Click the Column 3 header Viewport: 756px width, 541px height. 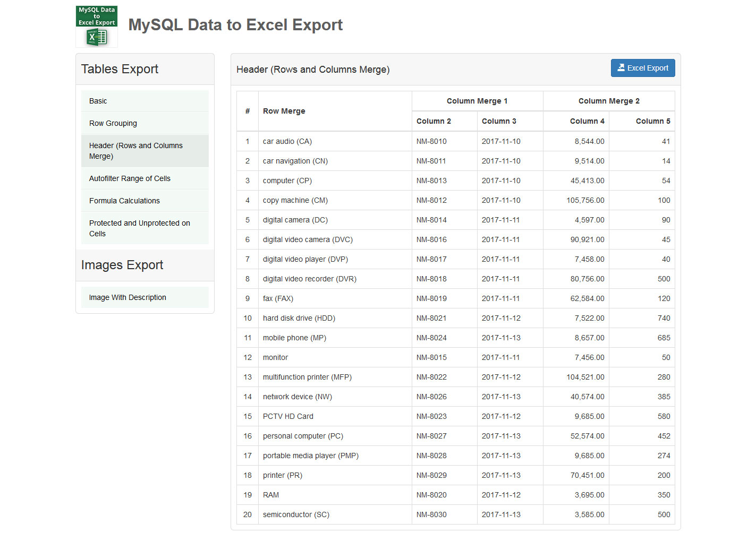coord(498,121)
